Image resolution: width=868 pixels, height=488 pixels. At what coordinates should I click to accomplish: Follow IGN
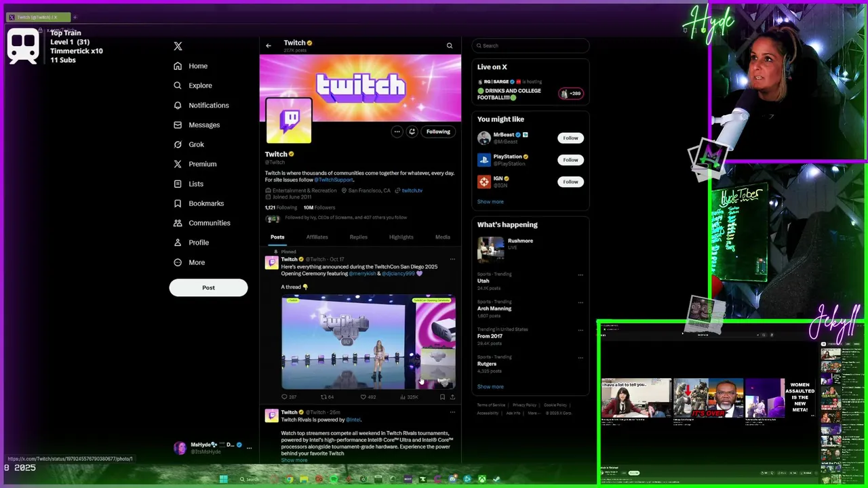tap(570, 182)
